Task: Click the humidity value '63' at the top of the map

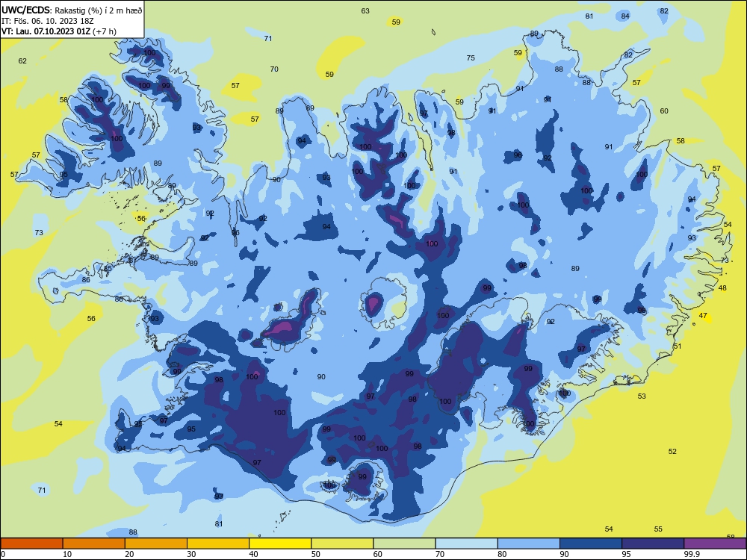Action: [365, 11]
